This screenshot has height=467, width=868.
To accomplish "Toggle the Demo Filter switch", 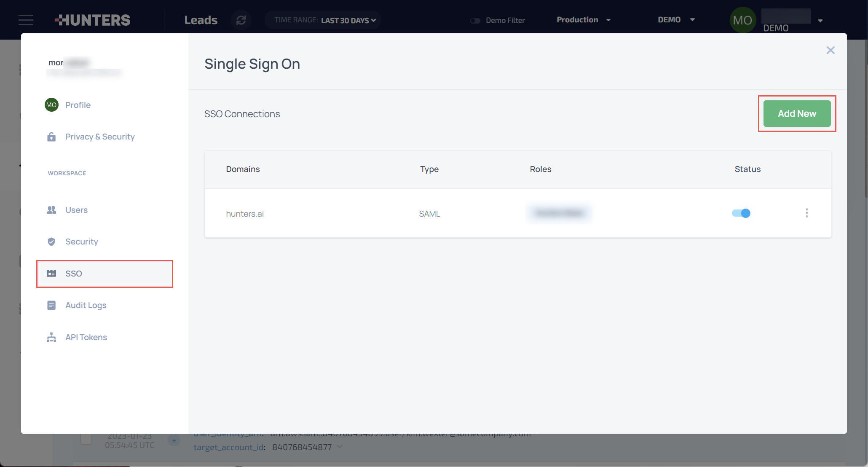I will [475, 20].
